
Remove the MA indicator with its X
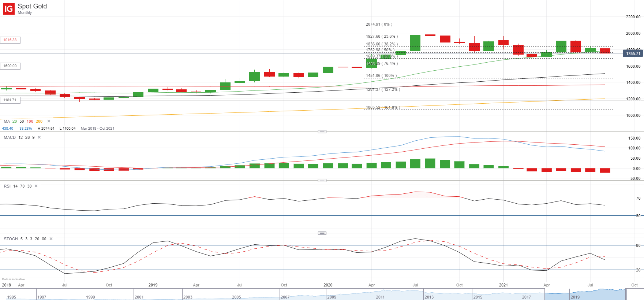pyautogui.click(x=49, y=121)
